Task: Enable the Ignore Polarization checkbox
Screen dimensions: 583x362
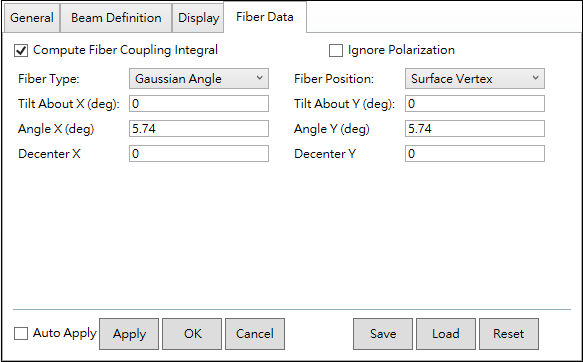Action: coord(336,51)
